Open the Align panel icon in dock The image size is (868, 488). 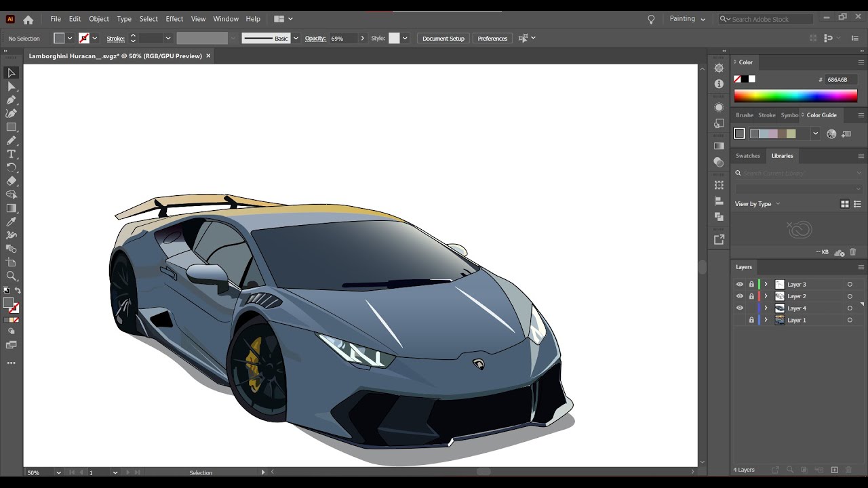click(x=719, y=201)
